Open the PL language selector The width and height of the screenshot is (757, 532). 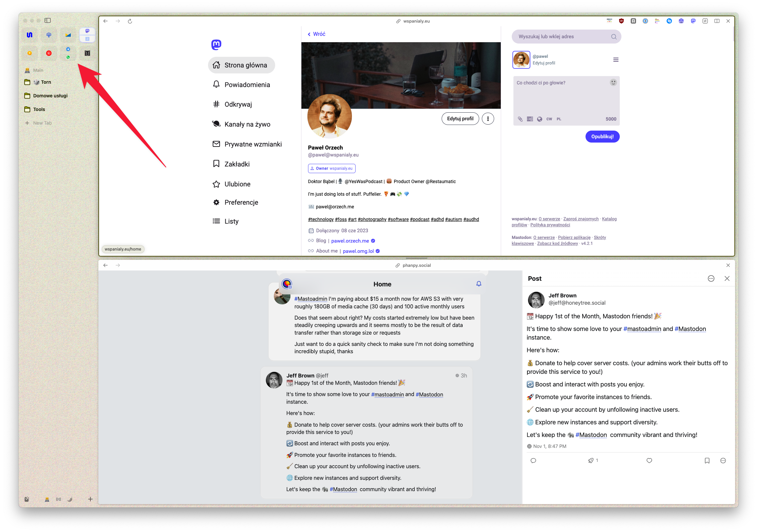point(559,119)
